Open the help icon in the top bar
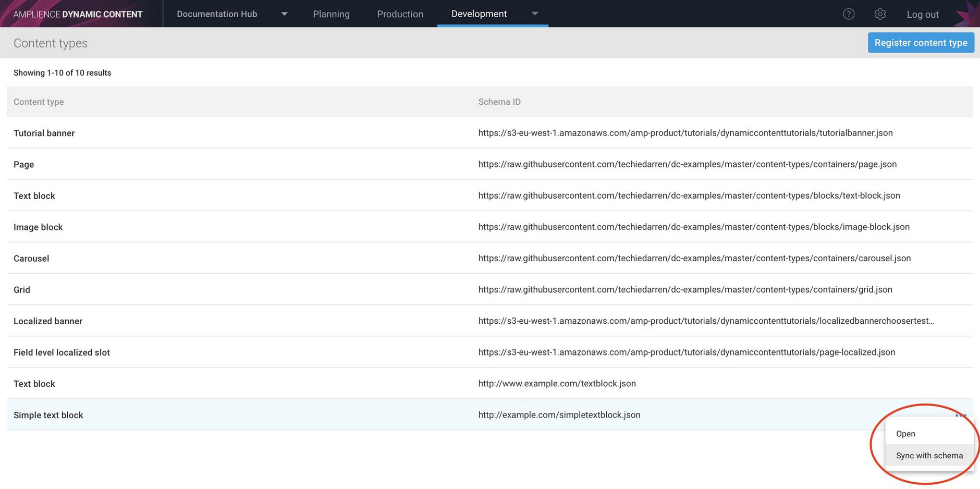 point(849,14)
